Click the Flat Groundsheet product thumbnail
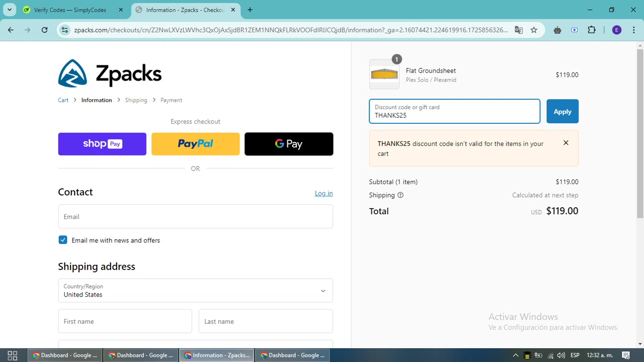This screenshot has height=362, width=644. coord(384,74)
